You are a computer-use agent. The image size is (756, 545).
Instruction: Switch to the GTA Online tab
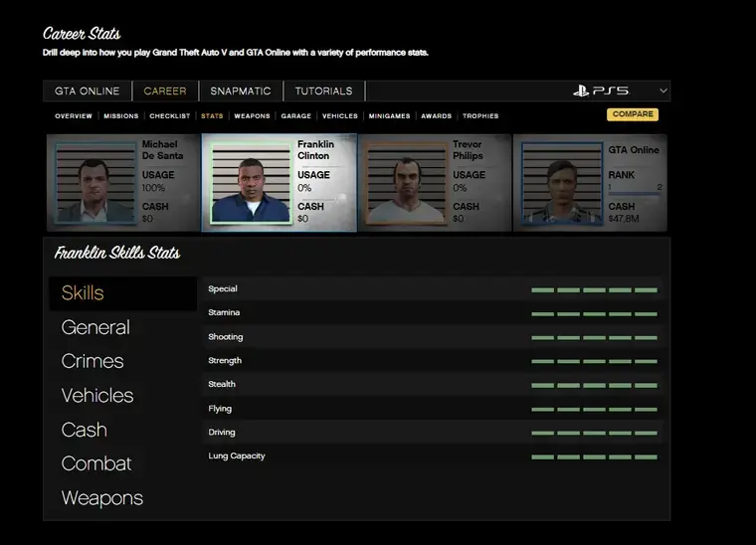click(87, 91)
